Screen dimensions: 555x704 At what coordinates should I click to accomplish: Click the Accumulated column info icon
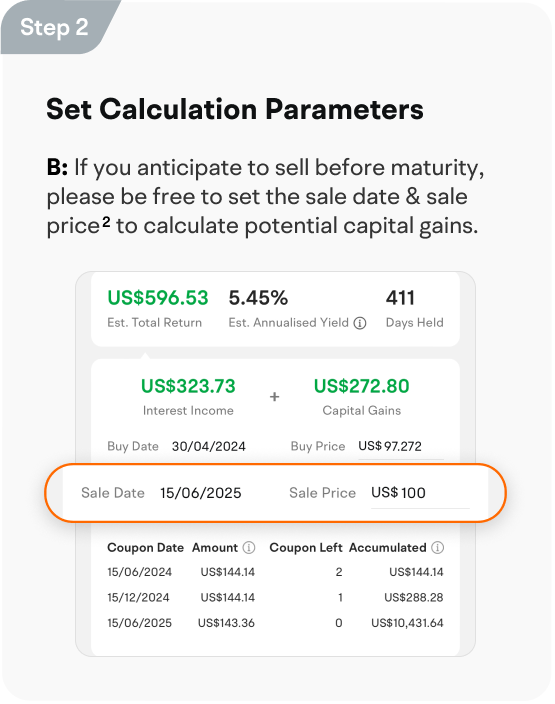tap(437, 547)
